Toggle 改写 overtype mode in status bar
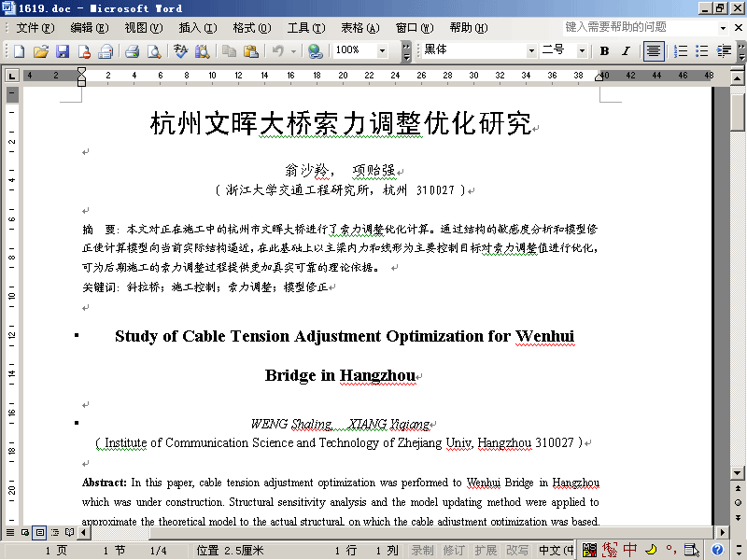Image resolution: width=747 pixels, height=560 pixels. (x=517, y=551)
